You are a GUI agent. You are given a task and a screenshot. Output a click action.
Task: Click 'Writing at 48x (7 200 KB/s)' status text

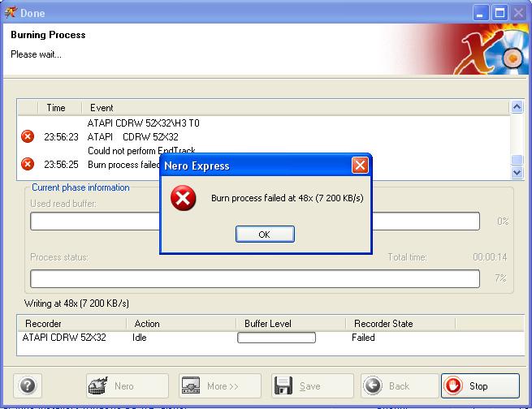[x=76, y=304]
